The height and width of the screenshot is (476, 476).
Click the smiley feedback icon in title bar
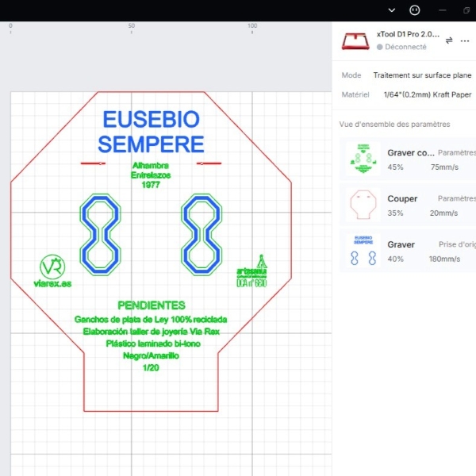point(414,10)
